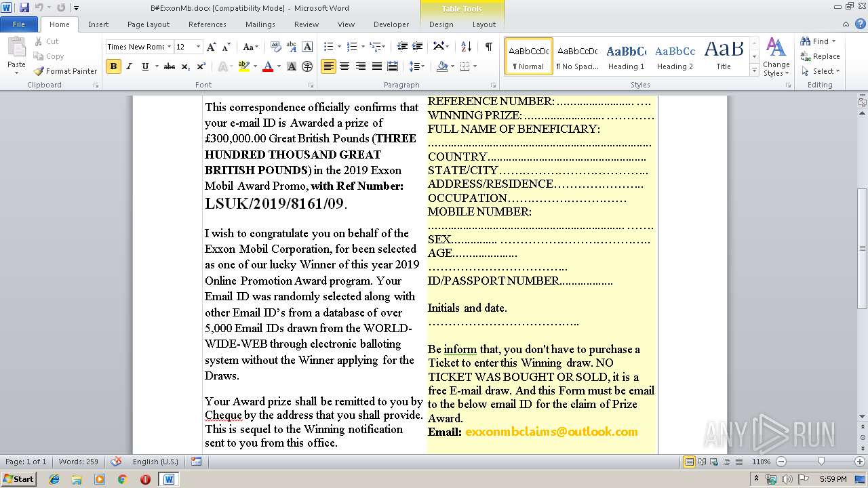This screenshot has height=488, width=868.
Task: Click proofing errors status bar icon
Action: (116, 462)
